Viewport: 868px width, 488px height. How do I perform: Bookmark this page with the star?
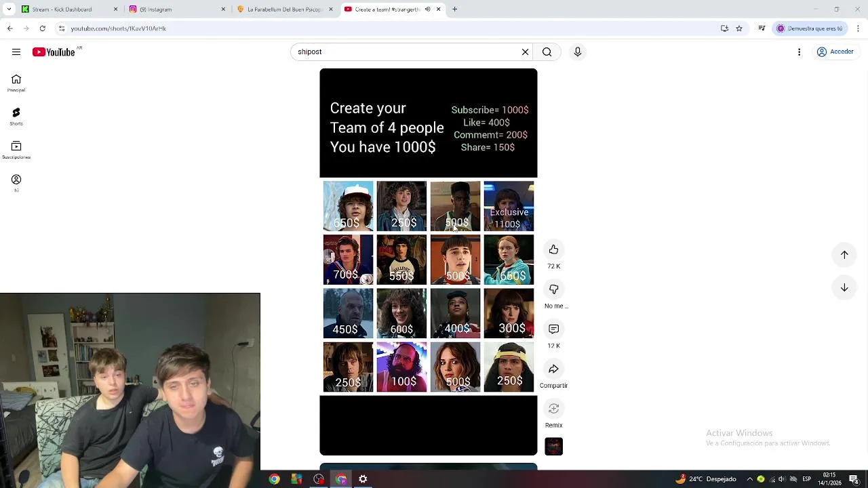[x=739, y=28]
